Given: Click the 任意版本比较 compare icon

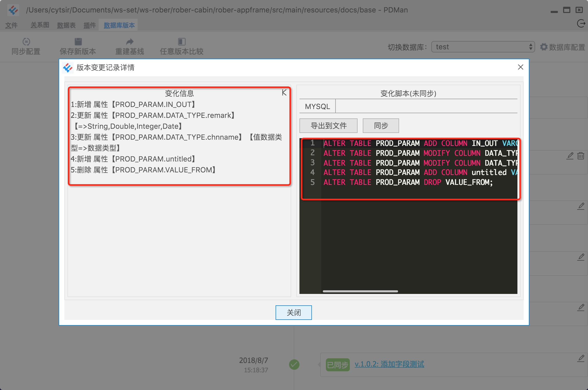Looking at the screenshot, I should click(182, 42).
